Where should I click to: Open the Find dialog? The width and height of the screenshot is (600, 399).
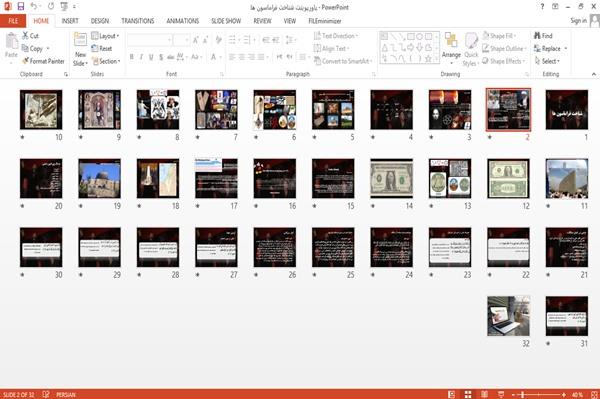[543, 36]
